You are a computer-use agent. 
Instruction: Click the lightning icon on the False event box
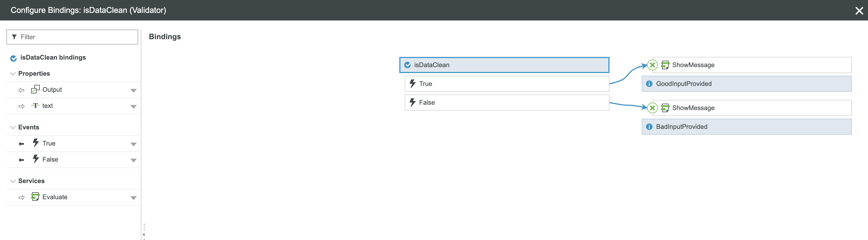[413, 102]
